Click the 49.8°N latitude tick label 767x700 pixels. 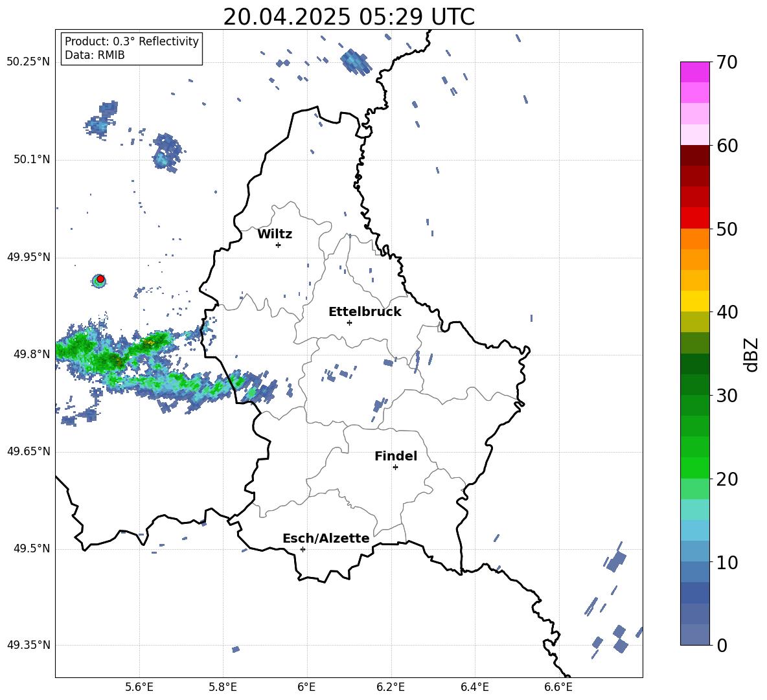(32, 354)
